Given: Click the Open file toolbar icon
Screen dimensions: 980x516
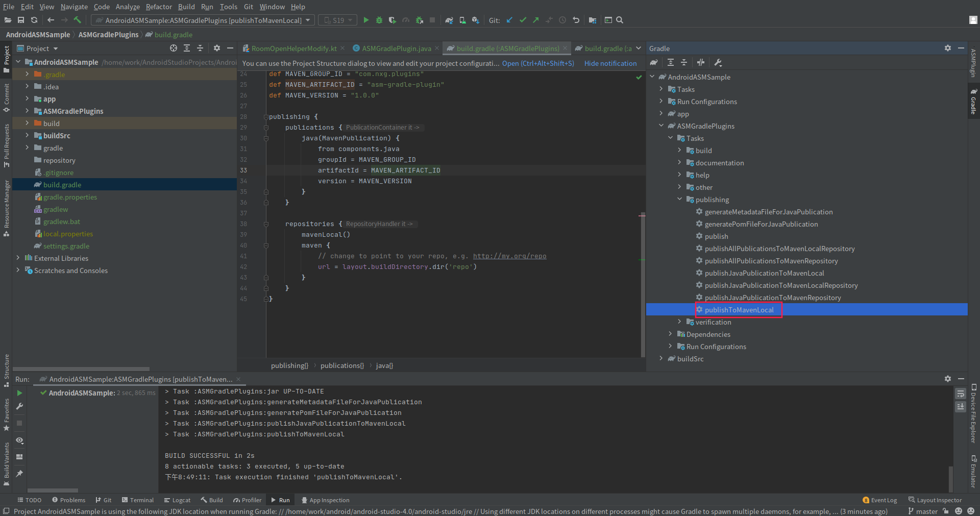Looking at the screenshot, I should (x=8, y=20).
